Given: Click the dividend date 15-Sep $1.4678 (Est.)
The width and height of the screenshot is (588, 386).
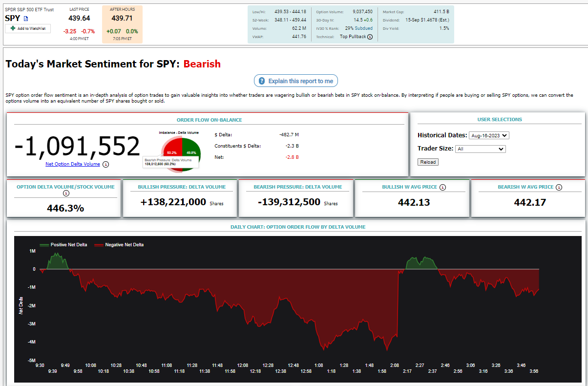Looking at the screenshot, I should coord(427,20).
